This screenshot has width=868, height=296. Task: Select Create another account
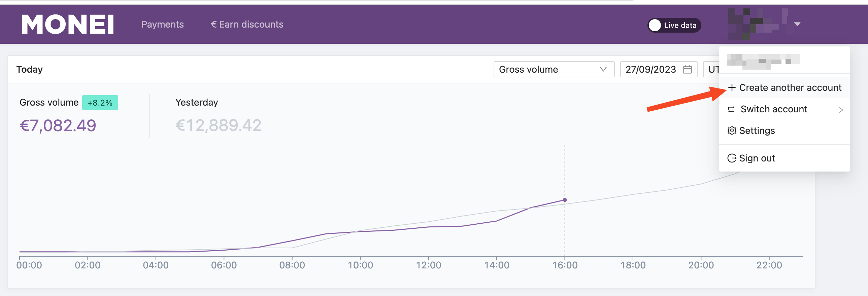pos(784,87)
